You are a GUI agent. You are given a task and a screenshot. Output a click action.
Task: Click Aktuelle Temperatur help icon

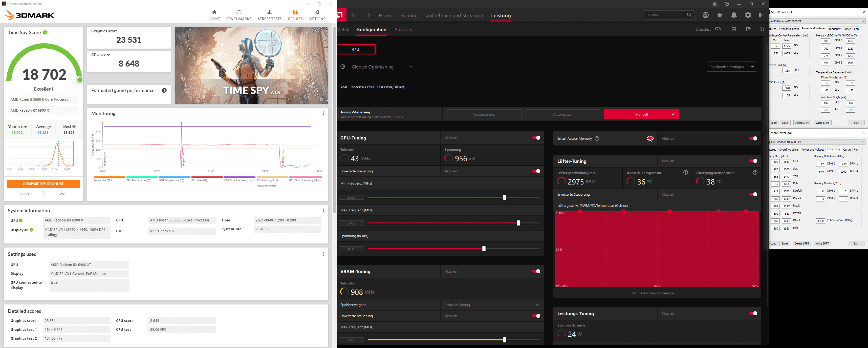[685, 173]
